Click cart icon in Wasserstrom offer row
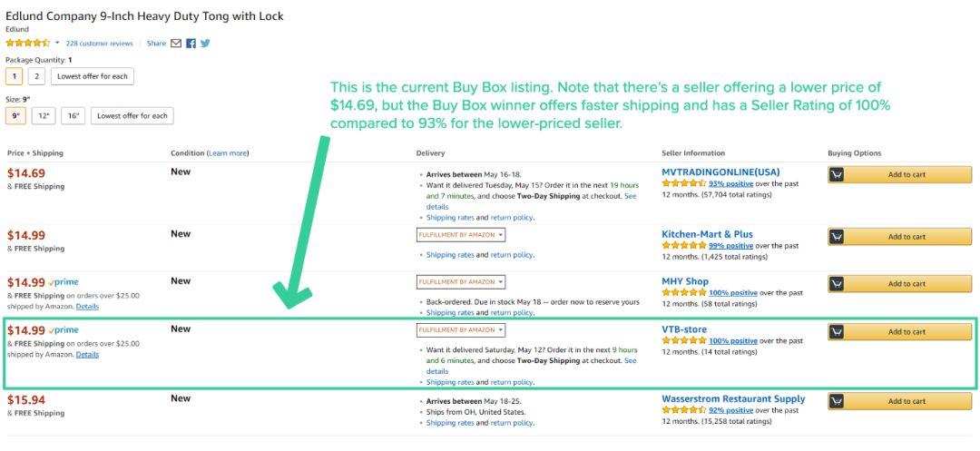Screen dimensions: 980x451 click(838, 401)
